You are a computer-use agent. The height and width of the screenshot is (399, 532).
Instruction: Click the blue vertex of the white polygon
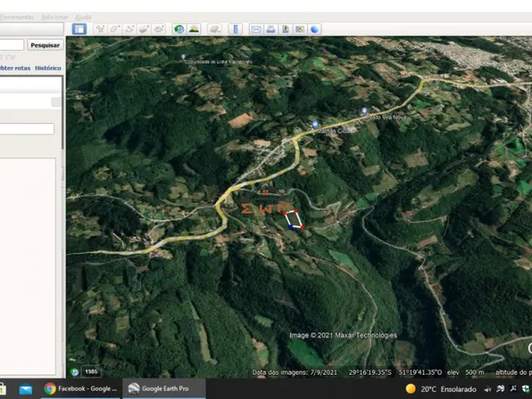(291, 227)
